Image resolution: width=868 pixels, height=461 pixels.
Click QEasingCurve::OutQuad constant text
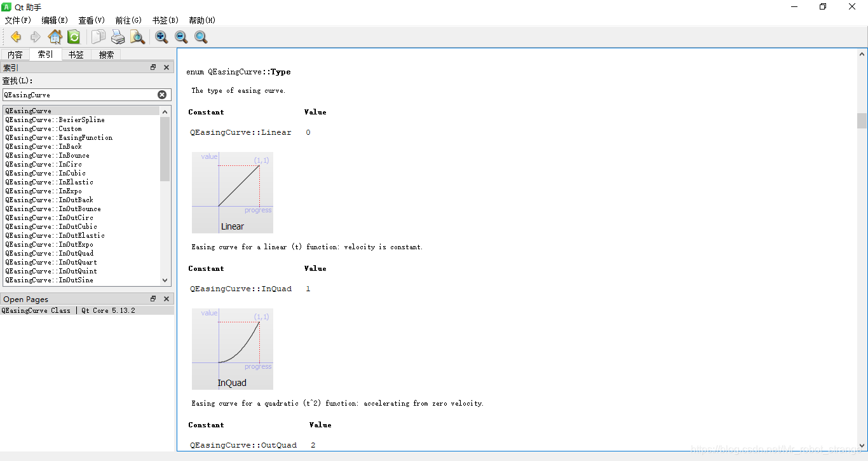[x=243, y=445]
